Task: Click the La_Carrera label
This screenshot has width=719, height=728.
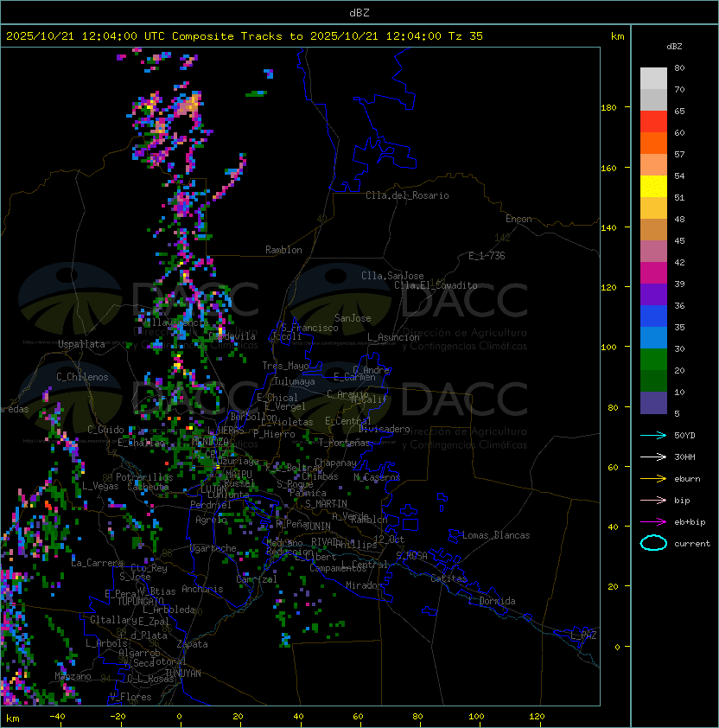Action: 97,563
